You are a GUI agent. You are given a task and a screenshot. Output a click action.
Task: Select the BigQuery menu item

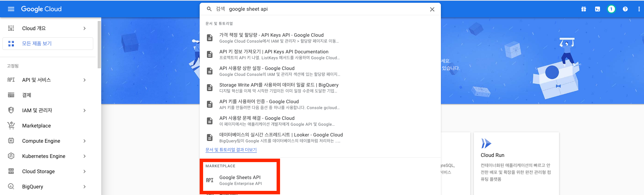click(48, 186)
